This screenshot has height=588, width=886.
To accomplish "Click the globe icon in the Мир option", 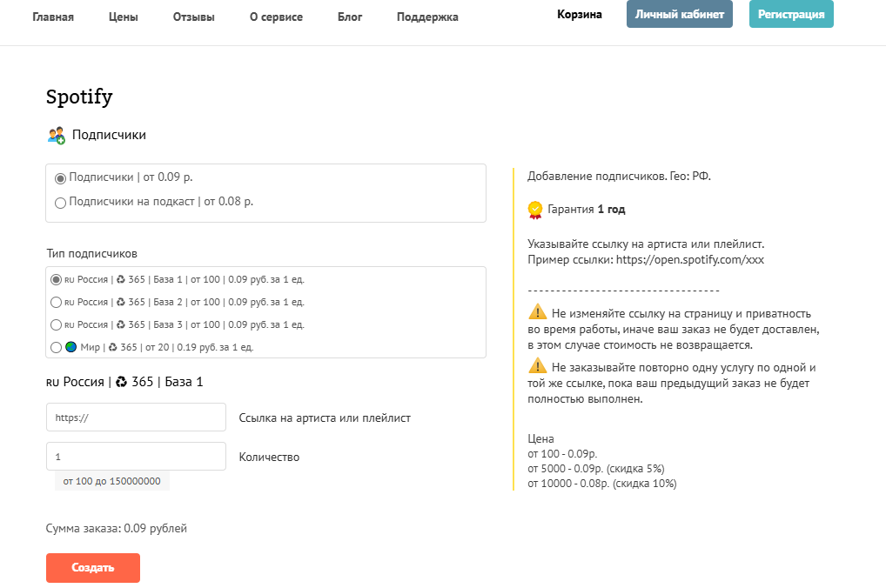I will pos(70,347).
